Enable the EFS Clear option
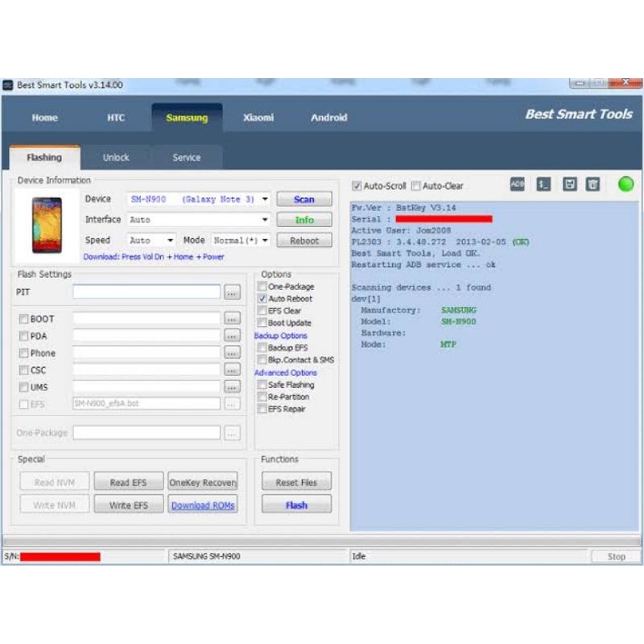644x644 pixels. [262, 311]
